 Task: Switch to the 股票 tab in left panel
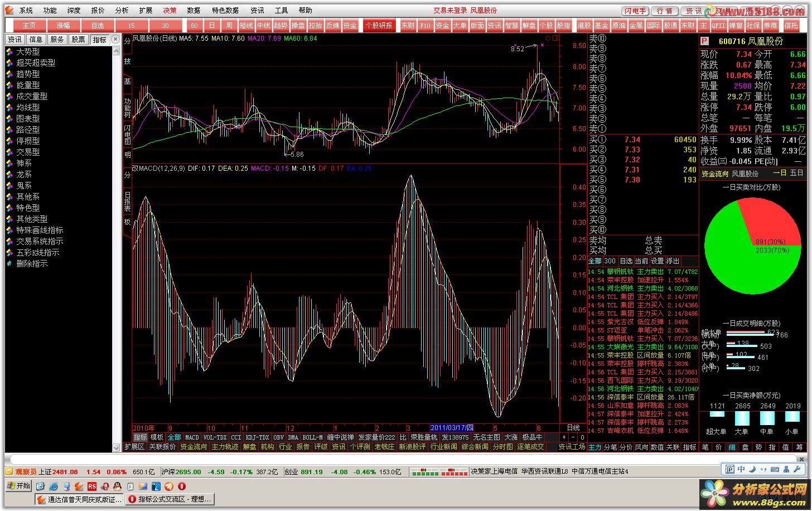pyautogui.click(x=79, y=40)
